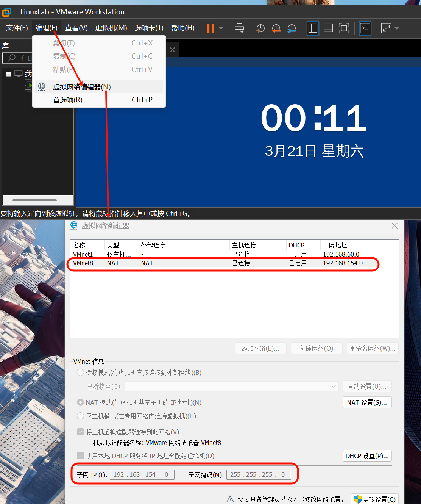
Task: Click the 添加网络(E)... button
Action: [x=260, y=348]
